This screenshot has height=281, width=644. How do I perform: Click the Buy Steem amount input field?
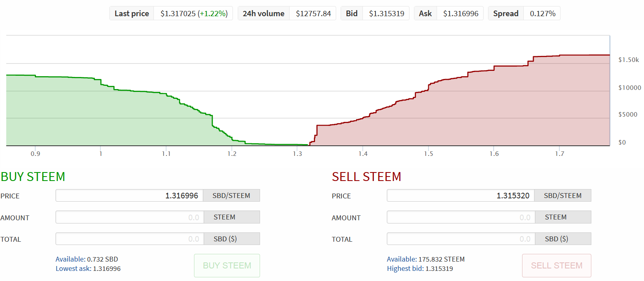point(129,217)
